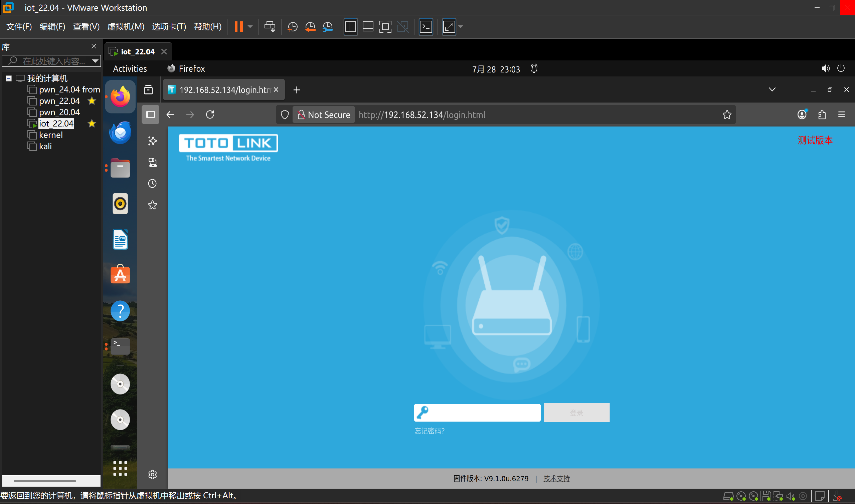Viewport: 855px width, 504px height.
Task: Send Ctrl+Alt+Del to the virtual machine
Action: coord(270,26)
